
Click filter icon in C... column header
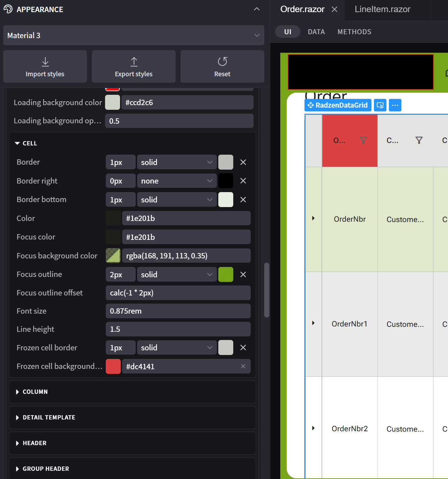coord(419,140)
